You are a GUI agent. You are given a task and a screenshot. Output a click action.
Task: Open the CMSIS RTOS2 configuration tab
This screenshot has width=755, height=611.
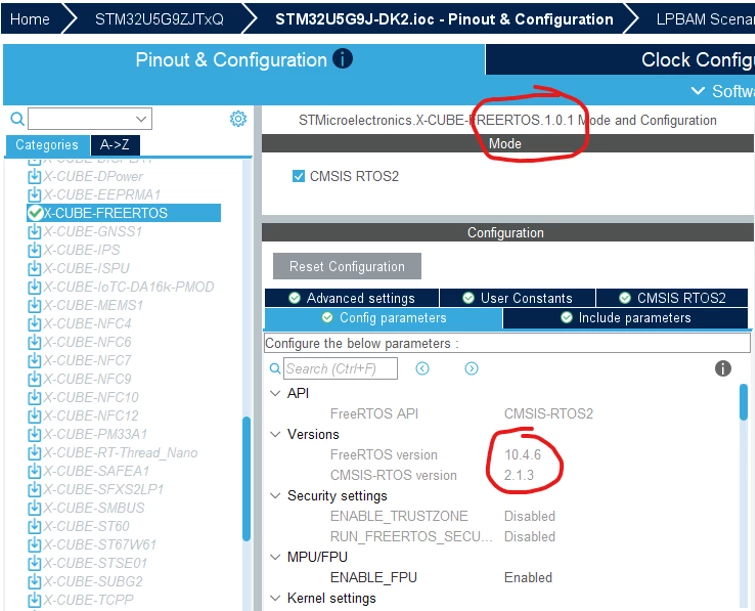[x=672, y=298]
